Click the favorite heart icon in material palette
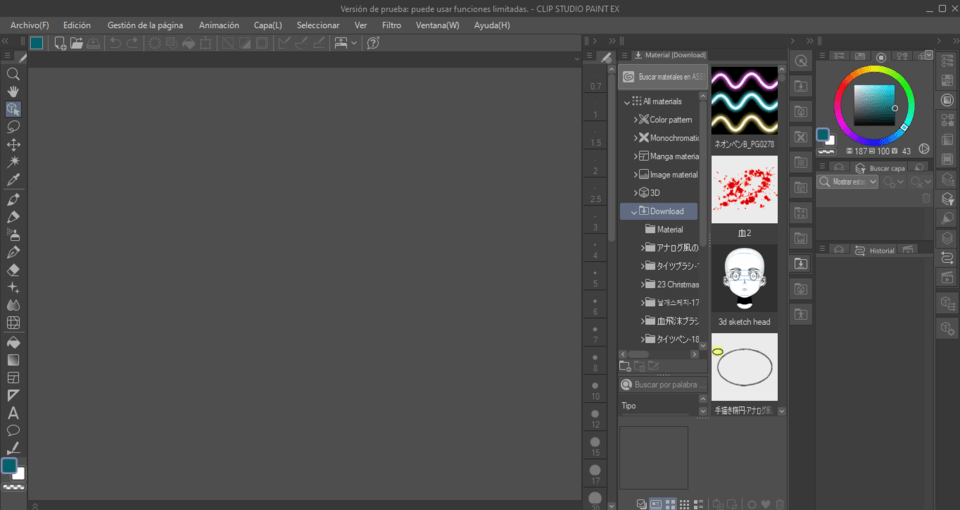The height and width of the screenshot is (510, 960). (766, 504)
